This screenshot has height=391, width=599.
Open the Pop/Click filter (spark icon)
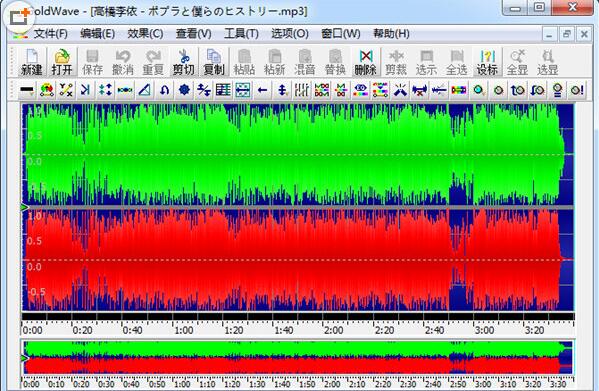coord(400,90)
